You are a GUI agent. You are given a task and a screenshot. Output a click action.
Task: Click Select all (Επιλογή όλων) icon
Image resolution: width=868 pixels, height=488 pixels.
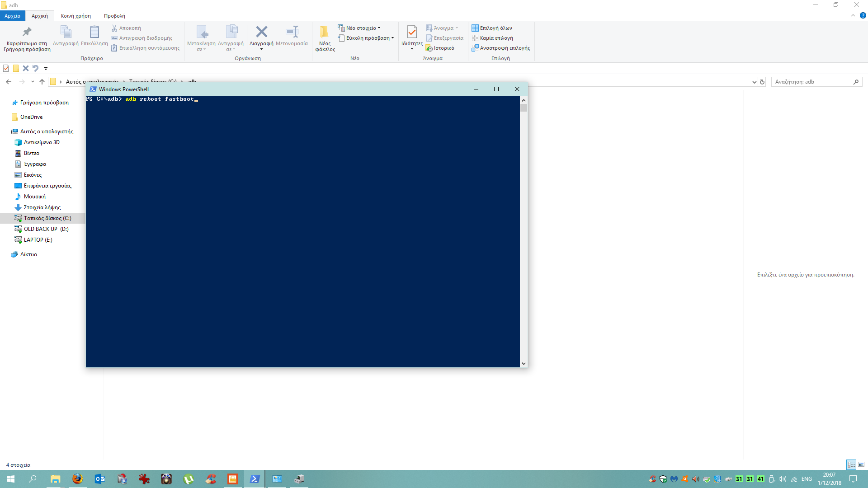pos(475,28)
